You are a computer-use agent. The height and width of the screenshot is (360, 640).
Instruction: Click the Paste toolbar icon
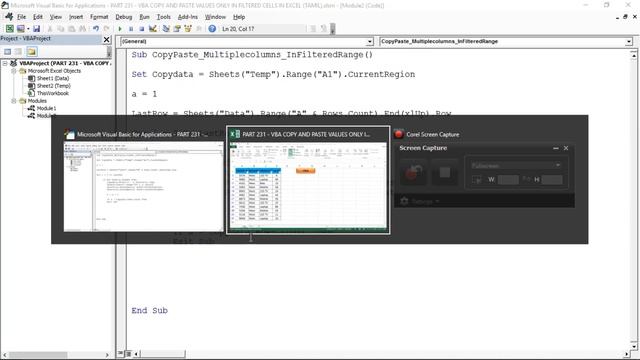pyautogui.click(x=71, y=29)
